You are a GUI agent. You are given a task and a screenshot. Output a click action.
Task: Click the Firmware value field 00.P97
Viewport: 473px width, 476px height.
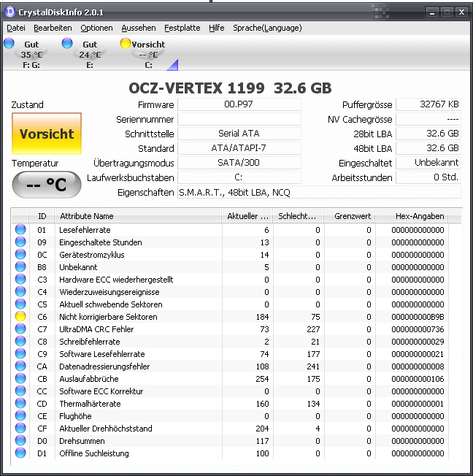(x=239, y=104)
